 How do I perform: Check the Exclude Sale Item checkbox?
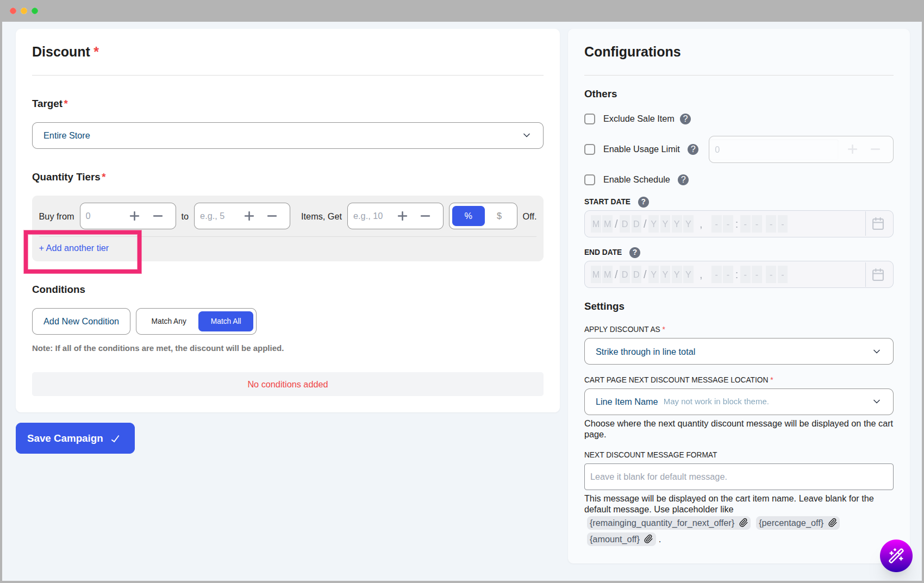pos(590,119)
